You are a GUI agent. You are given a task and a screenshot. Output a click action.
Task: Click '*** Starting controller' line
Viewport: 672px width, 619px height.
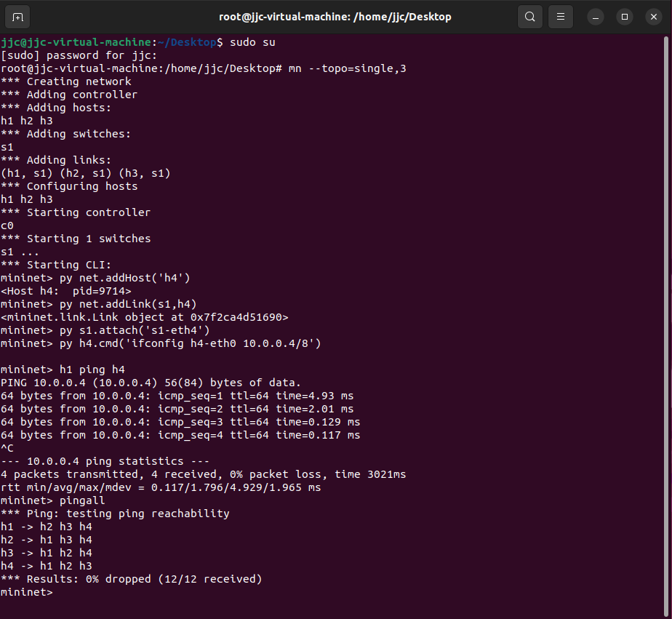76,212
